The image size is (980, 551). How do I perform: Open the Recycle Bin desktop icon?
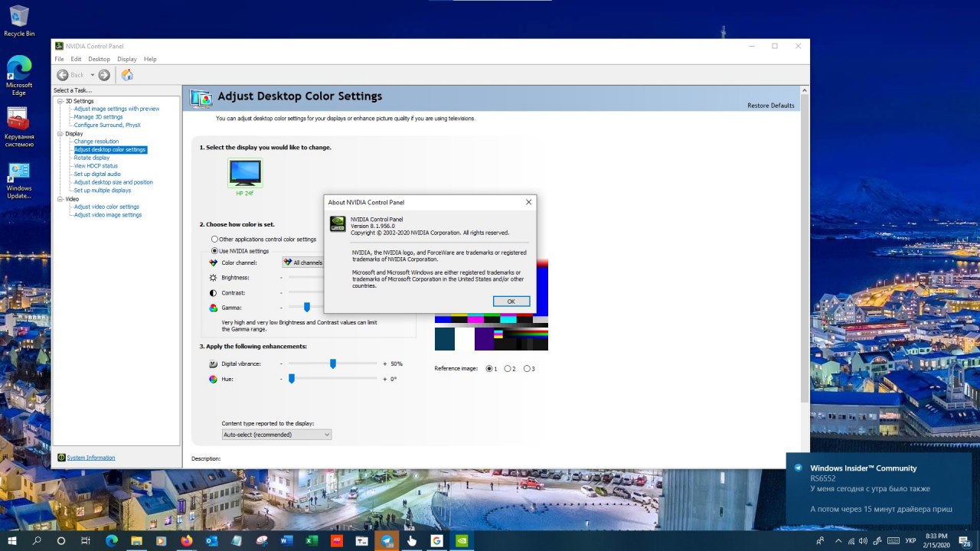[x=19, y=21]
